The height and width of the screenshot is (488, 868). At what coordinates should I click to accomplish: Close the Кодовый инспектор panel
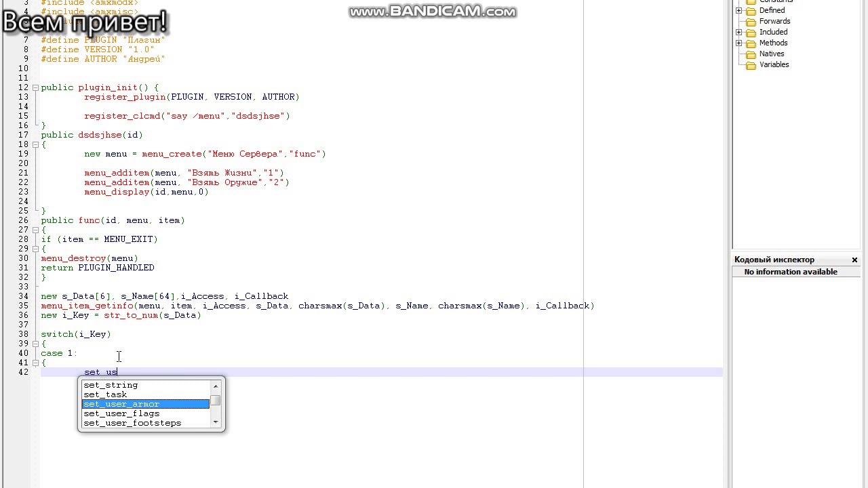pos(854,260)
